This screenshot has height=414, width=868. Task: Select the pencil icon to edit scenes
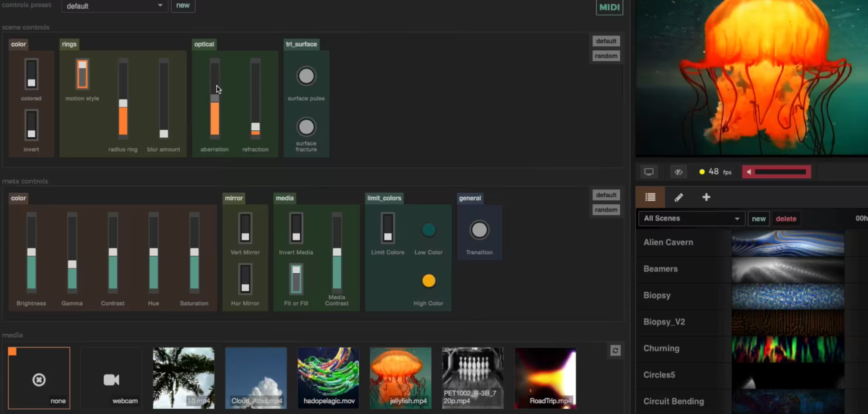(x=679, y=197)
